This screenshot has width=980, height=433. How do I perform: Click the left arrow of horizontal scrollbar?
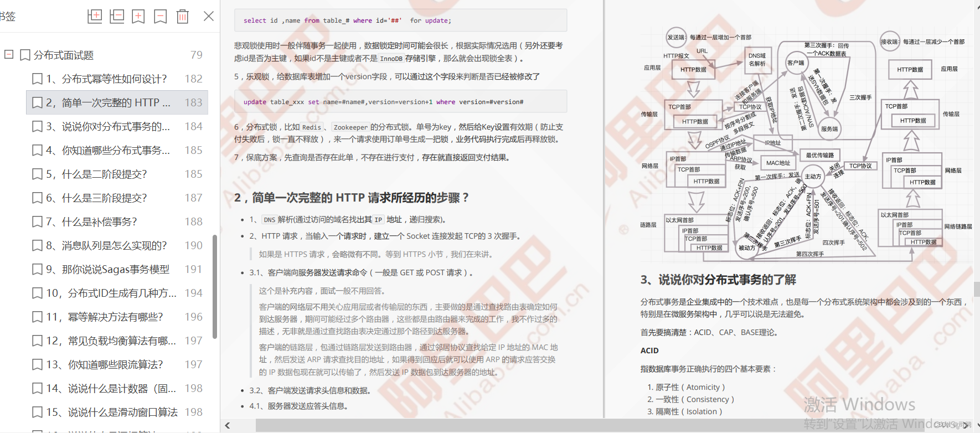coord(228,425)
